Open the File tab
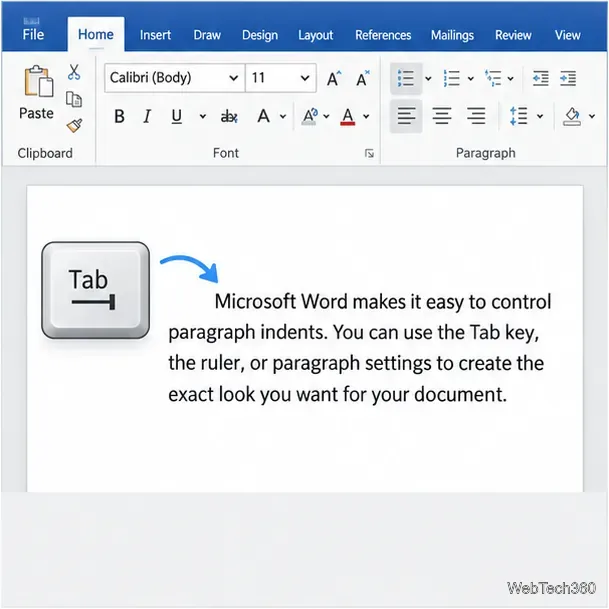This screenshot has height=609, width=609. pos(33,35)
